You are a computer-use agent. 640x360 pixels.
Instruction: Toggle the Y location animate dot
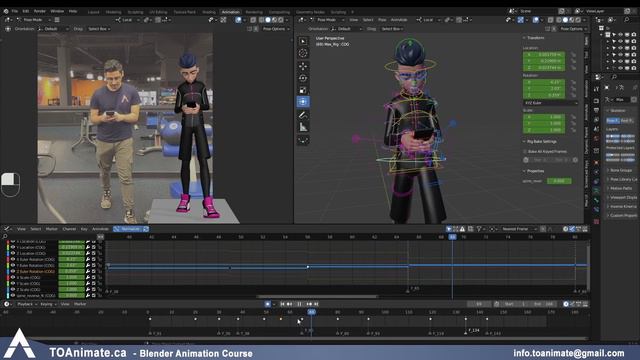[x=573, y=61]
